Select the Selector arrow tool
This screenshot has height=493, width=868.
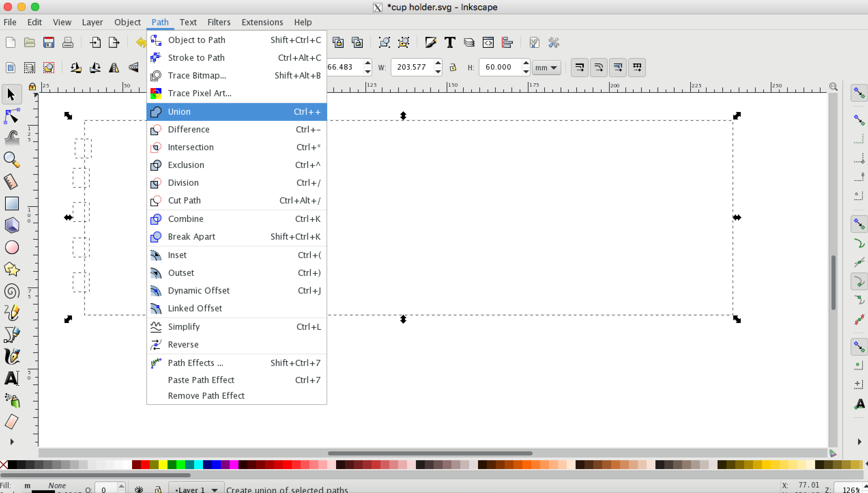point(12,95)
